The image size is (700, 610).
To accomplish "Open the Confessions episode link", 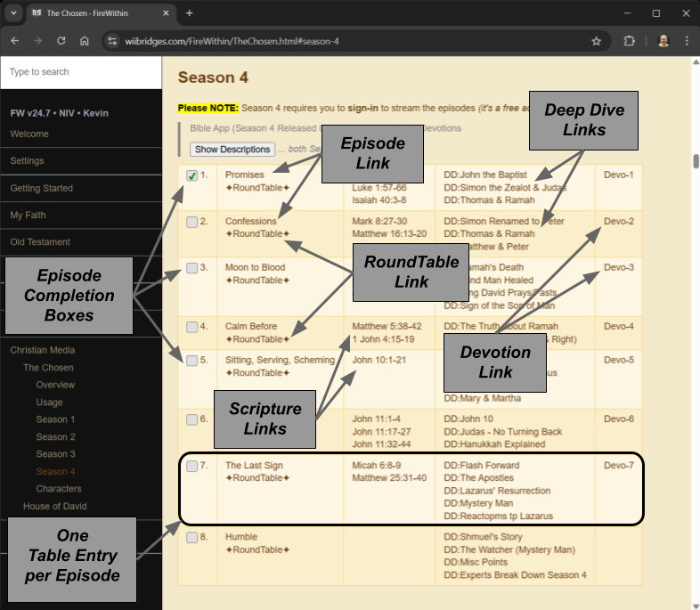I will click(x=250, y=221).
